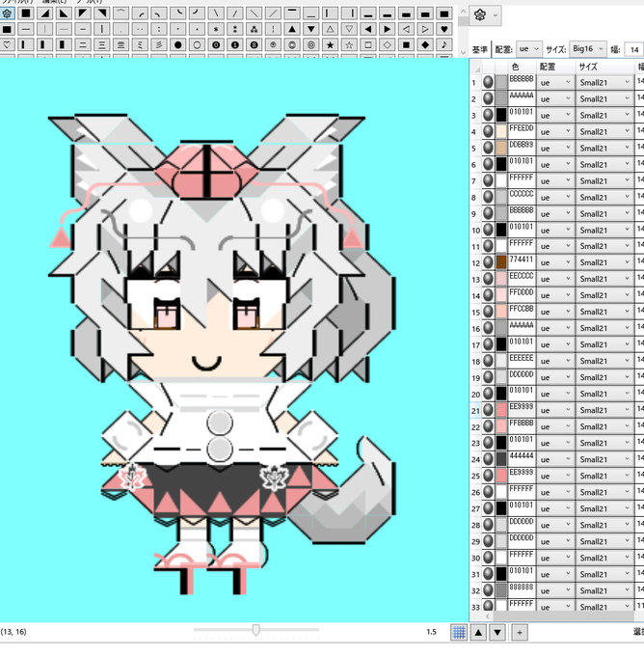Screen dimensions: 644x656
Task: Select the asterisk symbol shape
Action: pos(216,29)
